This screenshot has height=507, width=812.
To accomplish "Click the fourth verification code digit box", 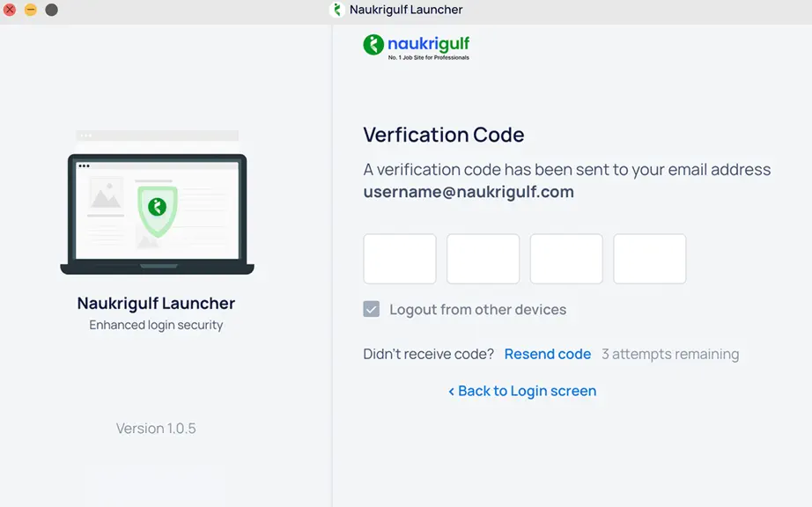I will [650, 259].
